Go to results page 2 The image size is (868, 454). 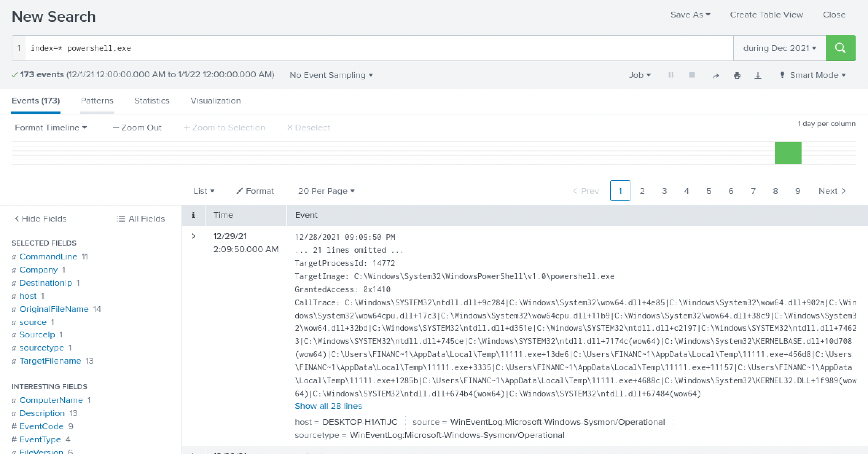[x=642, y=191]
